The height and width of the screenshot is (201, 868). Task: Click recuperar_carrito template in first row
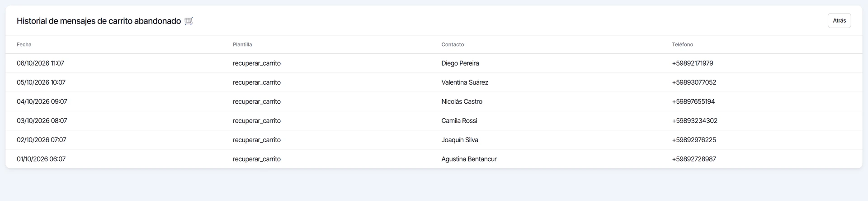(x=257, y=63)
